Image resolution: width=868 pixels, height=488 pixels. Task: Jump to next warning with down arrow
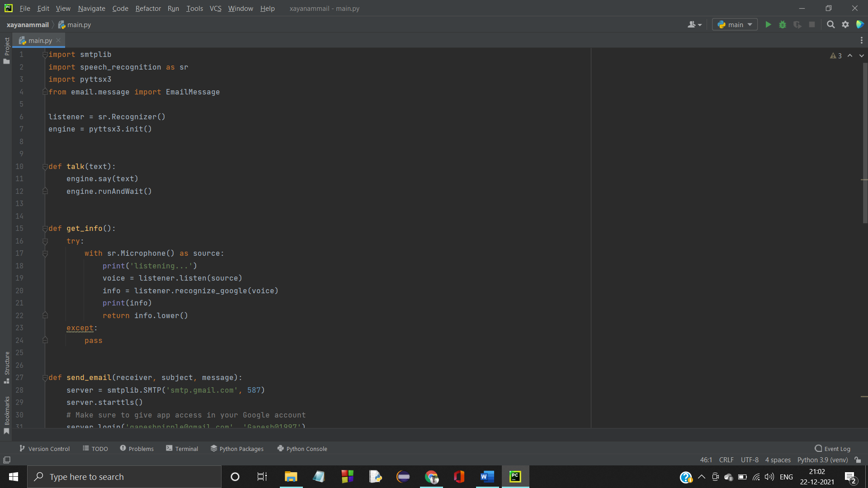(861, 55)
